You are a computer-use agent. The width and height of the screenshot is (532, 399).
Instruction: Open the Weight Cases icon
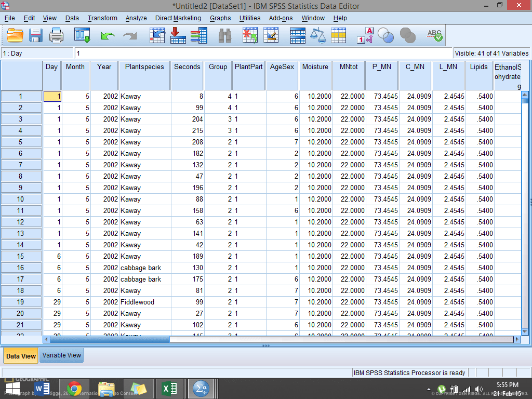[x=318, y=35]
